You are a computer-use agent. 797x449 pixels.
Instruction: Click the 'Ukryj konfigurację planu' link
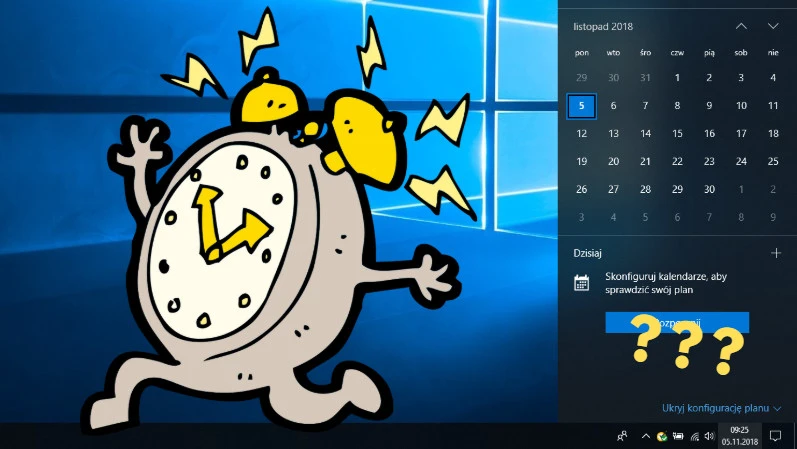coord(715,408)
